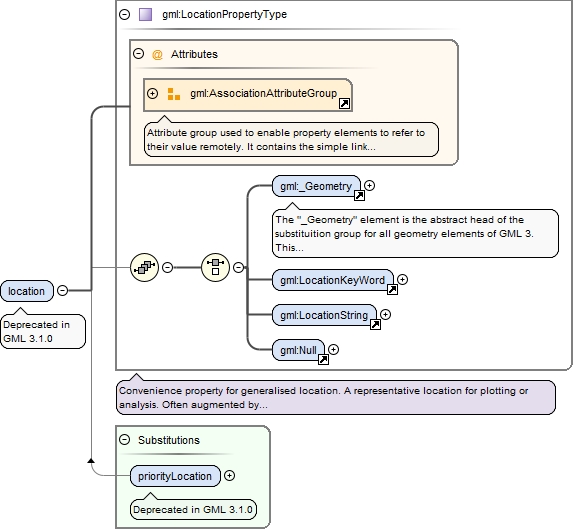Select the location root element

click(27, 291)
